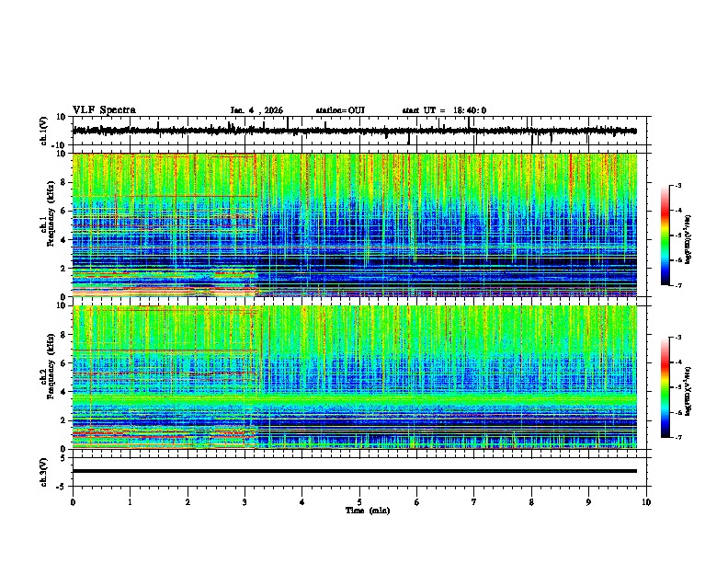728x563 pixels.
Task: Click the "-3" label on ch.2 color scale
Action: (x=678, y=338)
